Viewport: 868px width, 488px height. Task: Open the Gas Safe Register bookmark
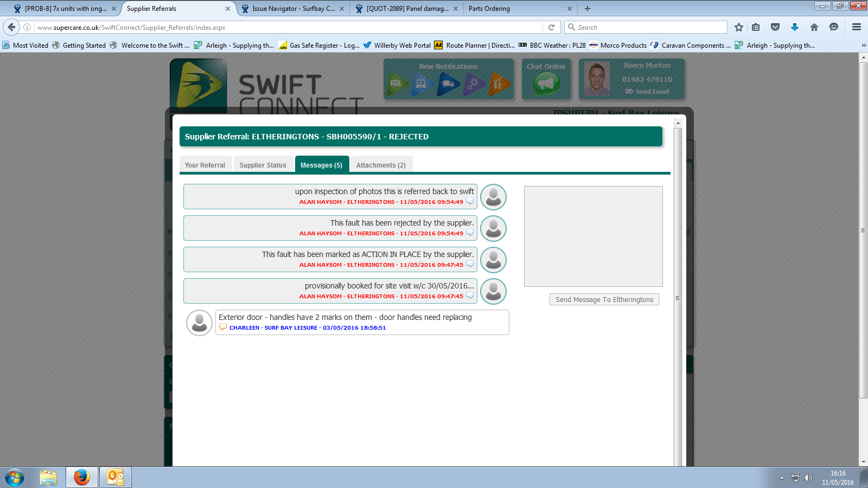tap(319, 46)
